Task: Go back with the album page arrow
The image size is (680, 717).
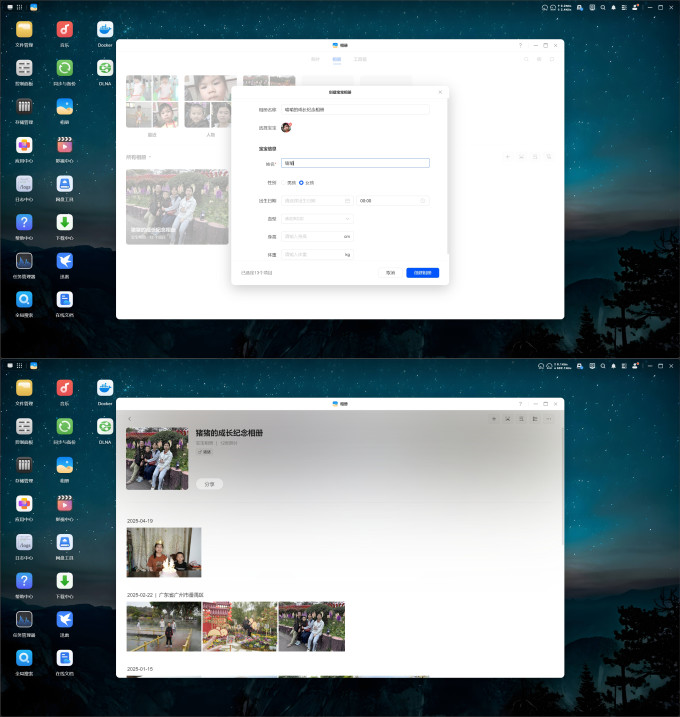Action: 130,419
